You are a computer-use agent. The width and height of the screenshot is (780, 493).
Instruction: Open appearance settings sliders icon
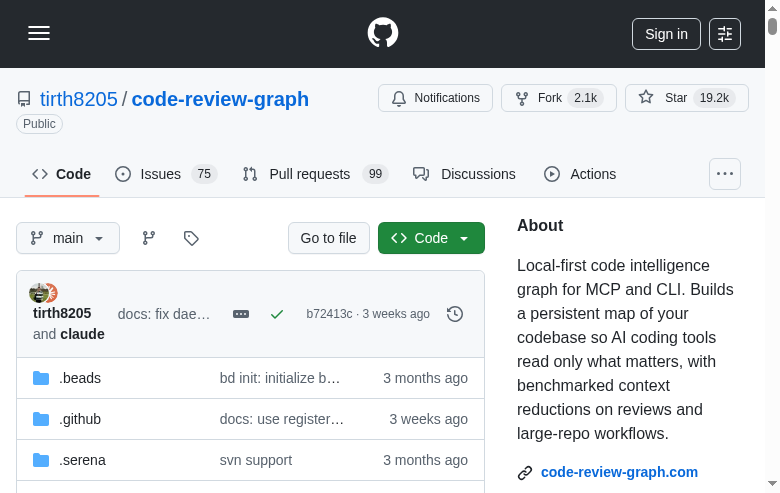click(725, 34)
